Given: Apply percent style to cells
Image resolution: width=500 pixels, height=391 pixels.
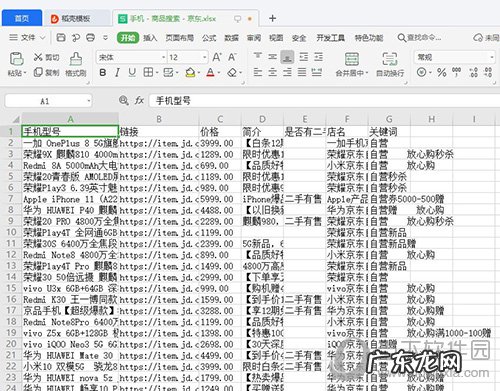Looking at the screenshot, I should 442,72.
